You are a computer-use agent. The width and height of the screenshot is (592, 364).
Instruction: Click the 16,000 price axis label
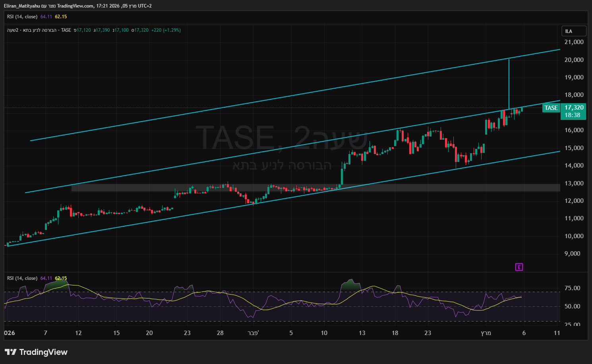[574, 130]
